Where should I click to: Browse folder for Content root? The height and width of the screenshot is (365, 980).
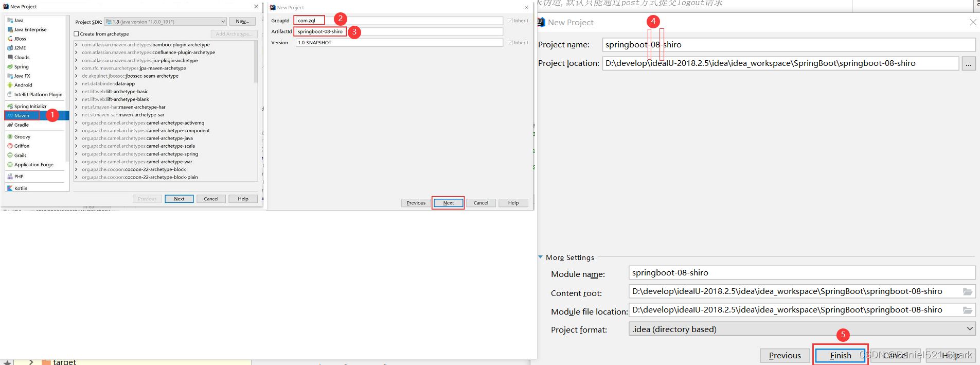pyautogui.click(x=968, y=292)
